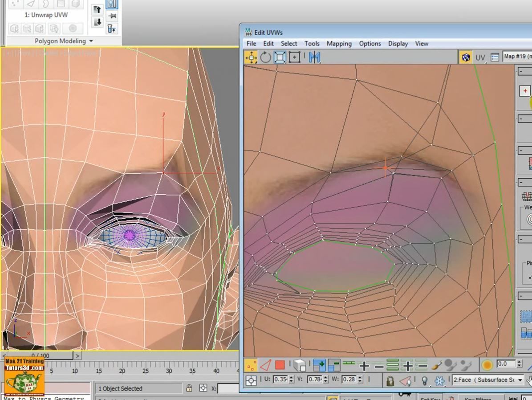This screenshot has height=400, width=532.
Task: Adjust the U value spinner arrows
Action: [291, 379]
